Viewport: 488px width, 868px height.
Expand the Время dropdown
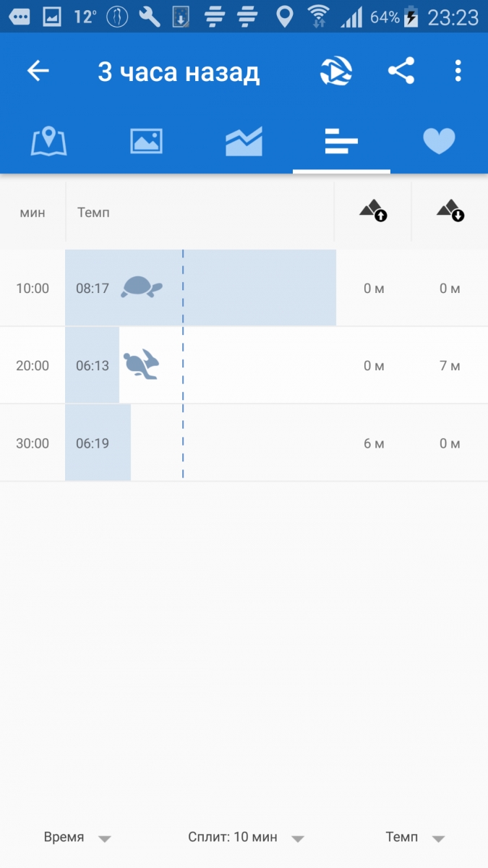click(x=77, y=838)
